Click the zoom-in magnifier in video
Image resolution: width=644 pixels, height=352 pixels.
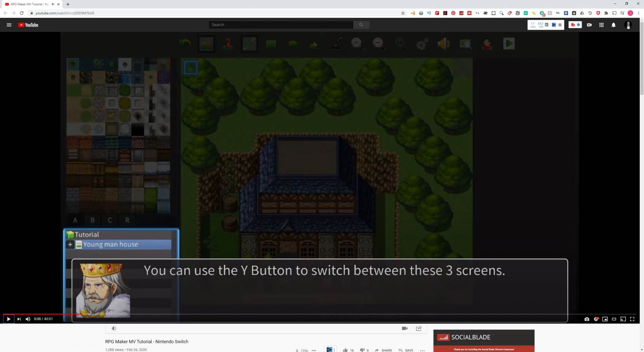tap(357, 44)
